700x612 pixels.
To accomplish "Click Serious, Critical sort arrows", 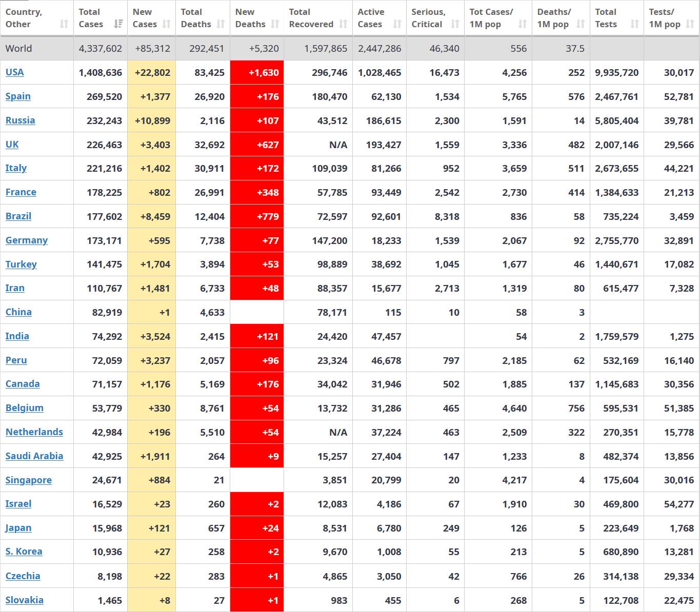I will (455, 24).
